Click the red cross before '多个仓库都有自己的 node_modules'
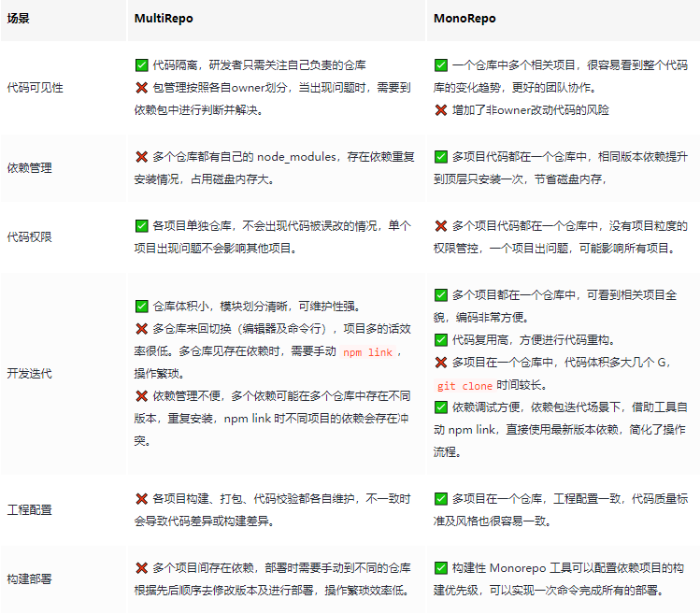Viewport: 700px width, 614px height. (141, 157)
